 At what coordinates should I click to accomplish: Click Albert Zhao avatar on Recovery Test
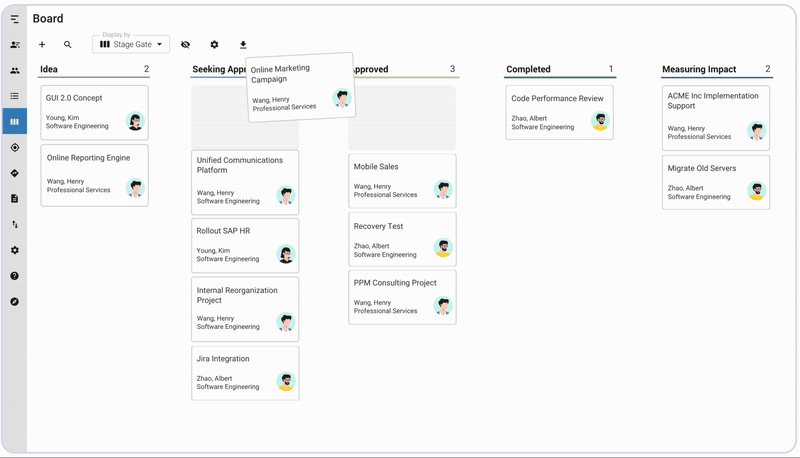[443, 247]
